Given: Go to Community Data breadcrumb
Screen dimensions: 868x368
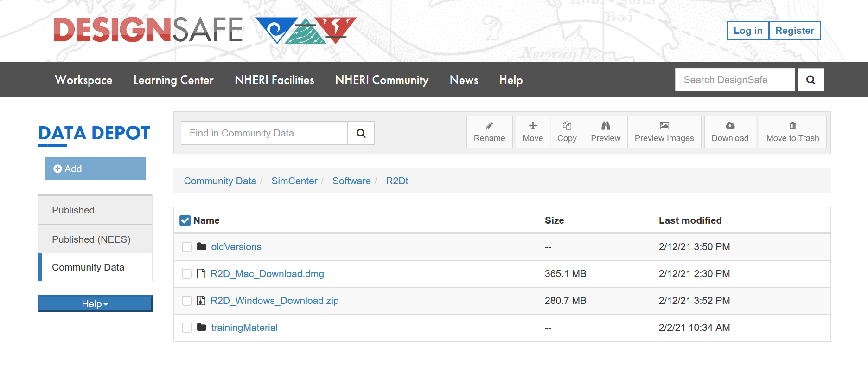Looking at the screenshot, I should (x=220, y=181).
